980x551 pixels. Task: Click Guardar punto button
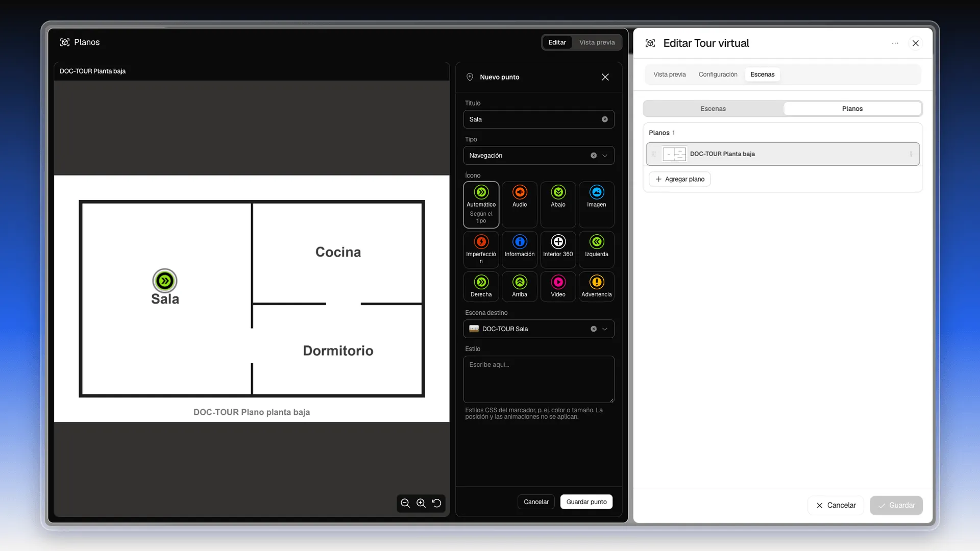(x=586, y=502)
